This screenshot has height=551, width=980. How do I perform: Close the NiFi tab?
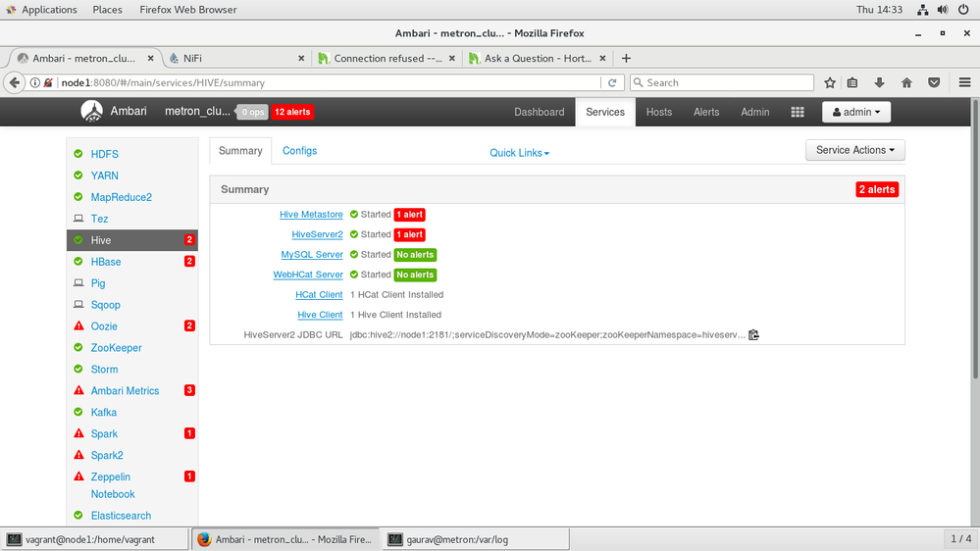(x=301, y=58)
